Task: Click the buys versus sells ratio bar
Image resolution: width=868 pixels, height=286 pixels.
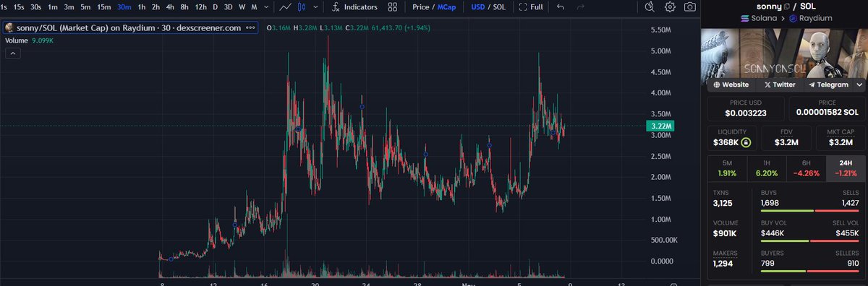Action: click(x=810, y=212)
